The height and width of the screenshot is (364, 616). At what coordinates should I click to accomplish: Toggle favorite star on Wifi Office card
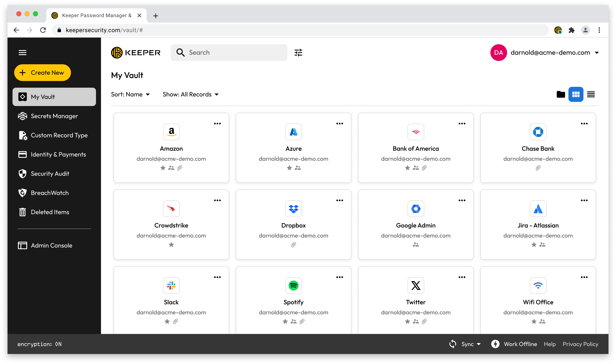[x=534, y=321]
